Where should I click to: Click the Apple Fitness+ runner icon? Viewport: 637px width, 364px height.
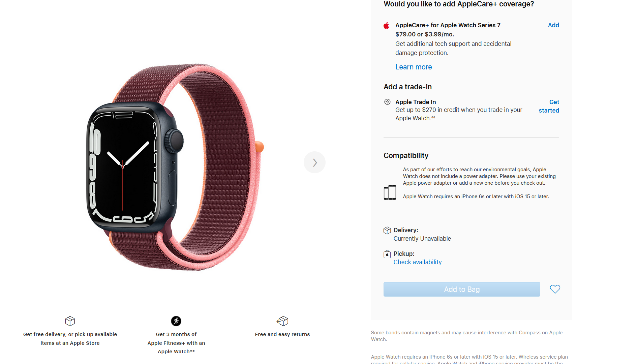click(176, 321)
